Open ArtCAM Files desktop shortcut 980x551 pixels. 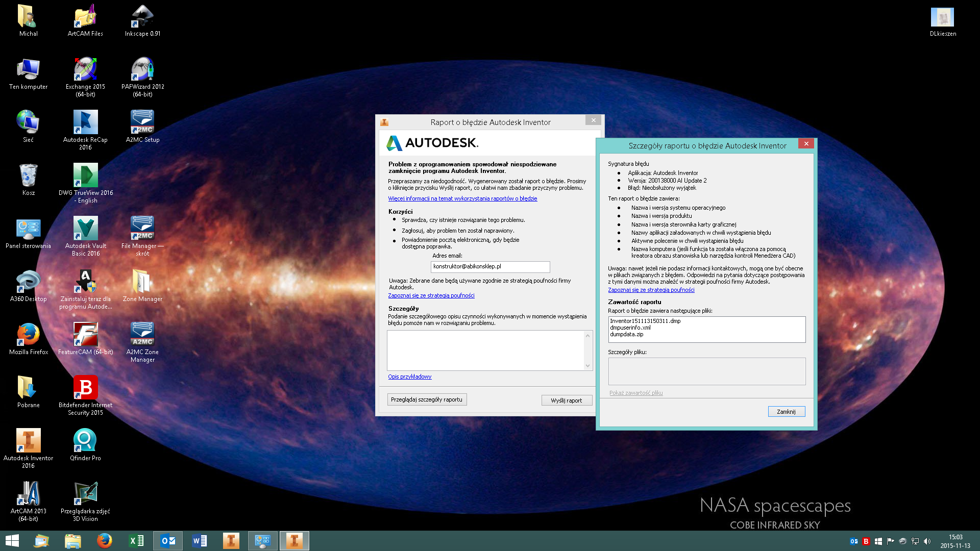tap(85, 20)
